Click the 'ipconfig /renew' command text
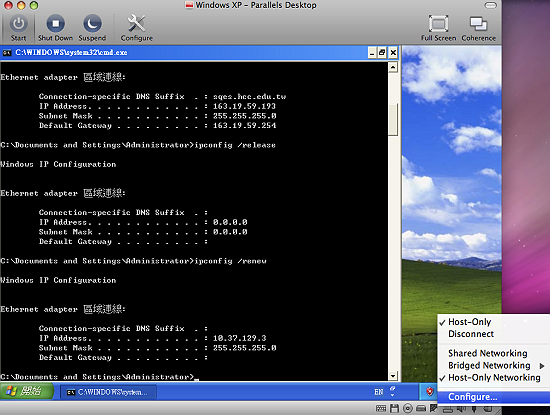The width and height of the screenshot is (550, 415). pos(230,261)
